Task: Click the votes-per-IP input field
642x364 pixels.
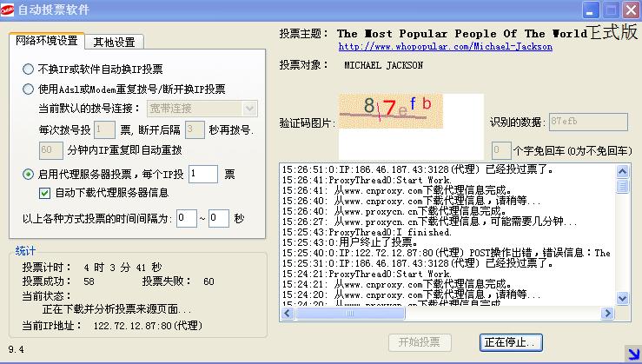Action: 202,175
